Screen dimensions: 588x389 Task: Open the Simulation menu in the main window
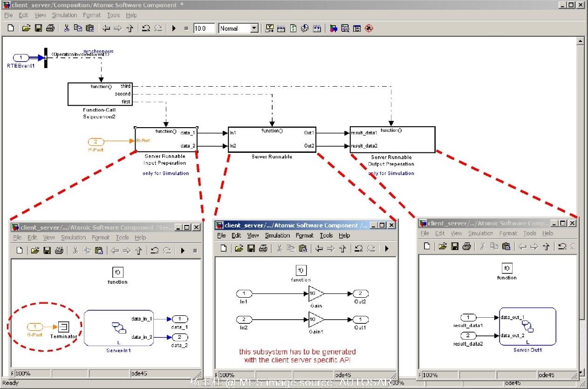(x=64, y=15)
